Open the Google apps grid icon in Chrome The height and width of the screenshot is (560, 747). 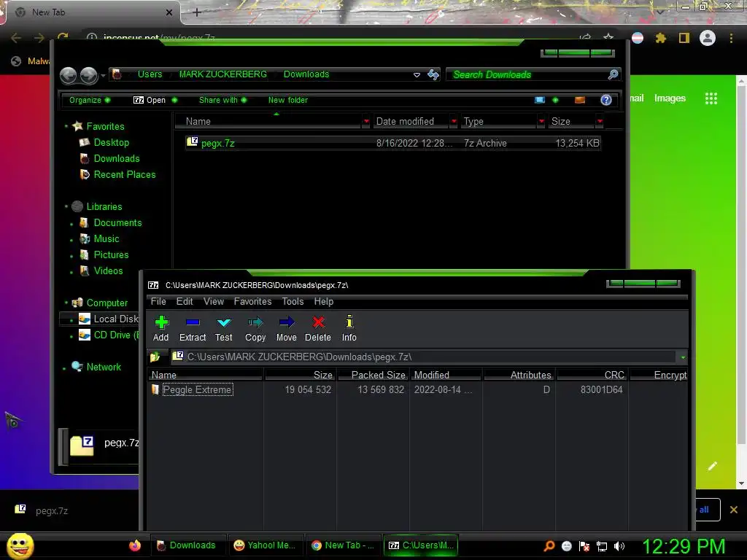pyautogui.click(x=711, y=98)
